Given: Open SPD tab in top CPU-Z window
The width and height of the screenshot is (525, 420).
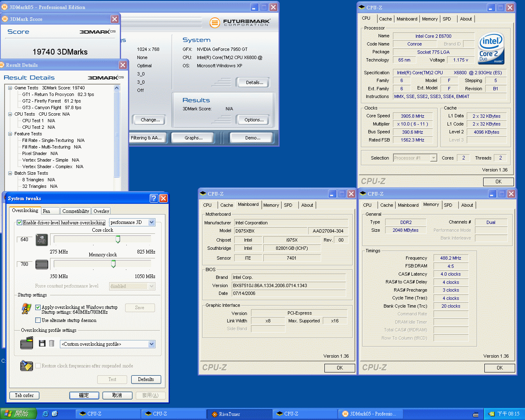Looking at the screenshot, I should pos(447,19).
